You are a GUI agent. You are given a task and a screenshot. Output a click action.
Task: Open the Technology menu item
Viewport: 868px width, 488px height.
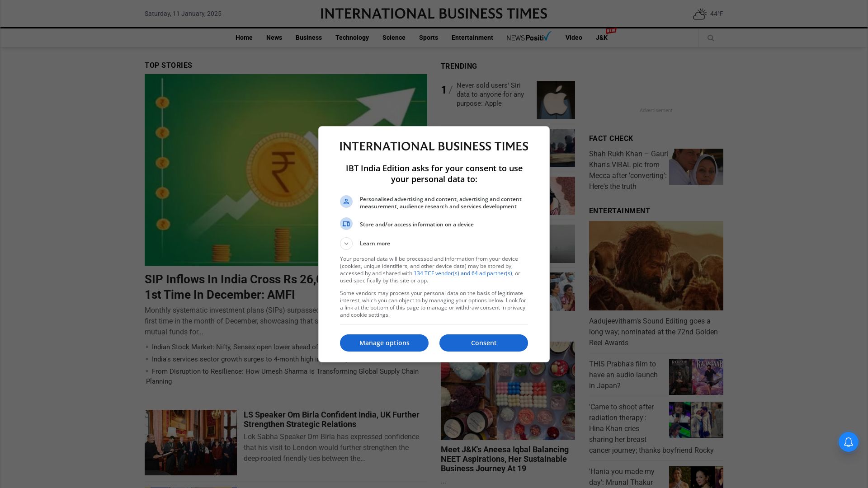(x=352, y=38)
